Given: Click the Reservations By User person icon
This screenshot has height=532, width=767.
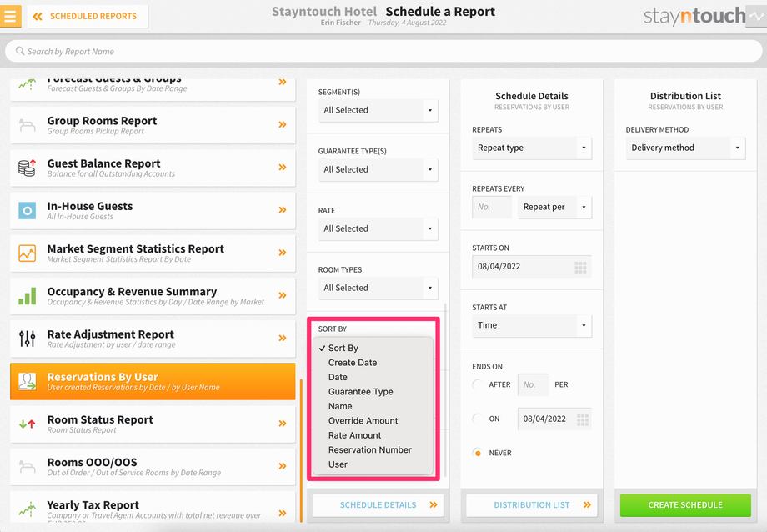Looking at the screenshot, I should pos(27,381).
